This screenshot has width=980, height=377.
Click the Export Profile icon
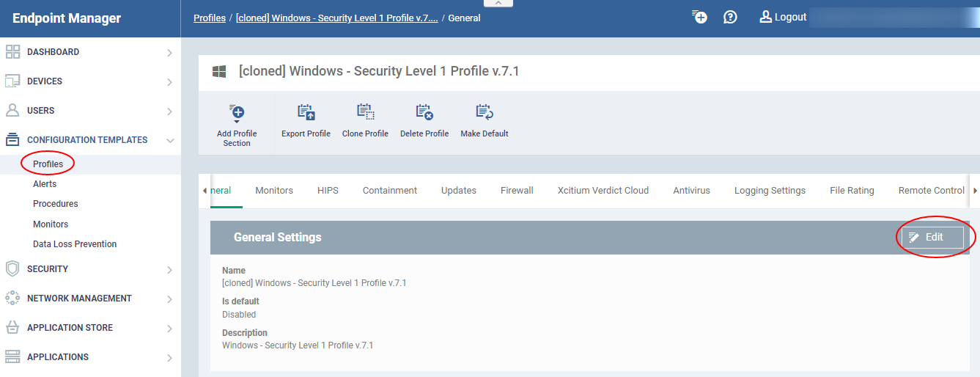click(306, 112)
